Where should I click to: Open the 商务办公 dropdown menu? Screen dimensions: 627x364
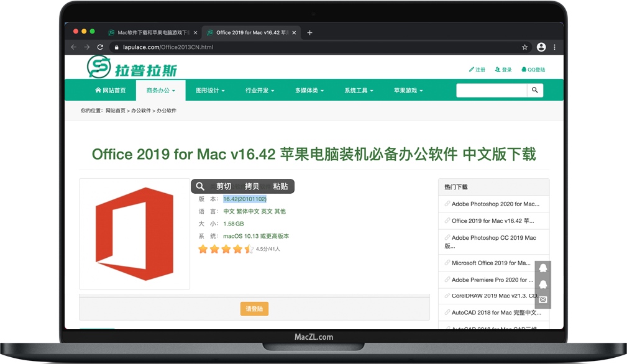[160, 90]
